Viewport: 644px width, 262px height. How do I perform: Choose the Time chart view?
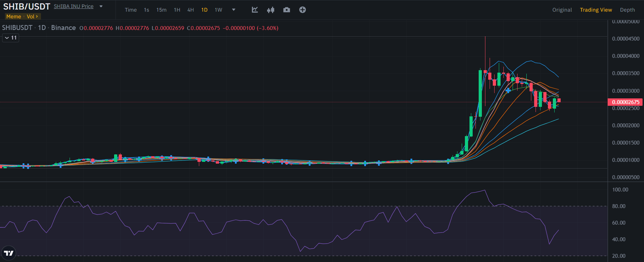pyautogui.click(x=130, y=10)
